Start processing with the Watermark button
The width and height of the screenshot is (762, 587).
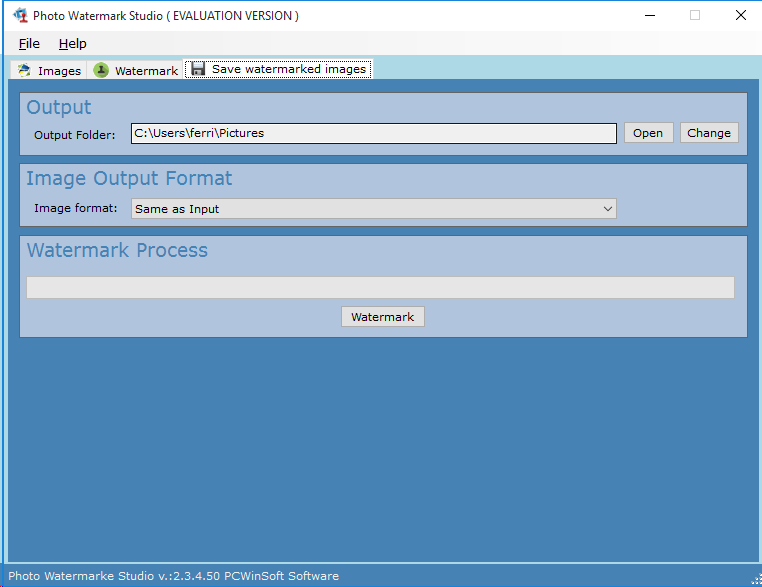click(382, 317)
